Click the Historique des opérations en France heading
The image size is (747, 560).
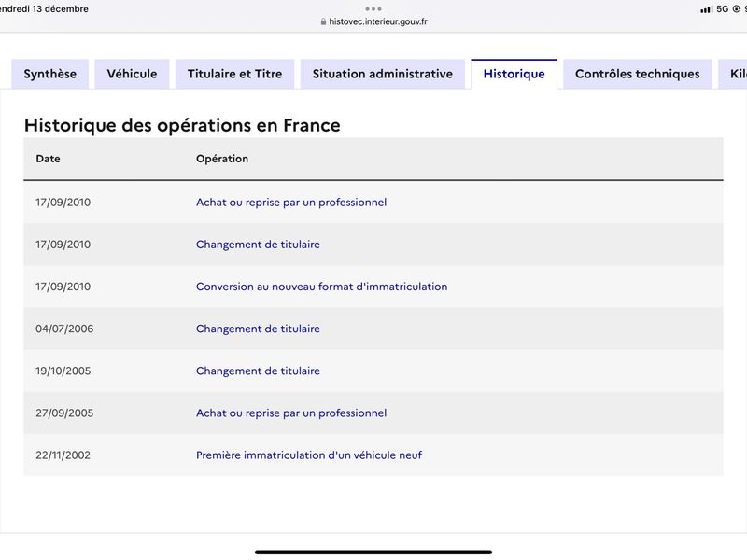(x=182, y=125)
